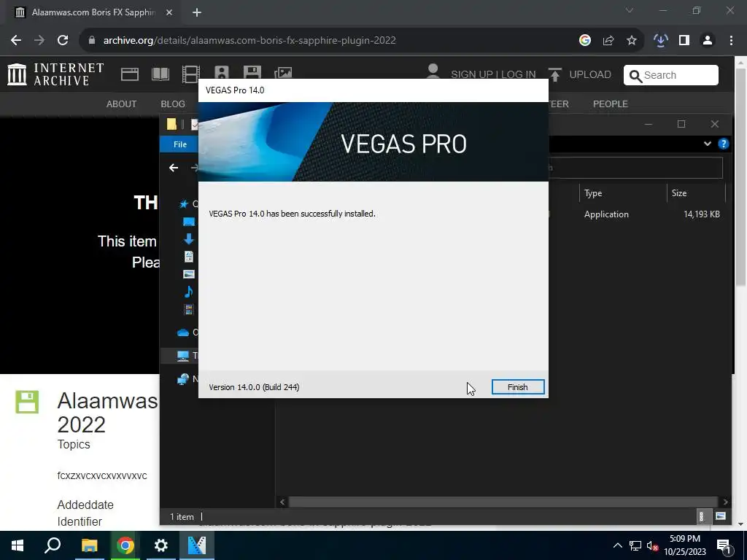Image resolution: width=747 pixels, height=560 pixels.
Task: Reload the archive.org page
Action: point(63,41)
